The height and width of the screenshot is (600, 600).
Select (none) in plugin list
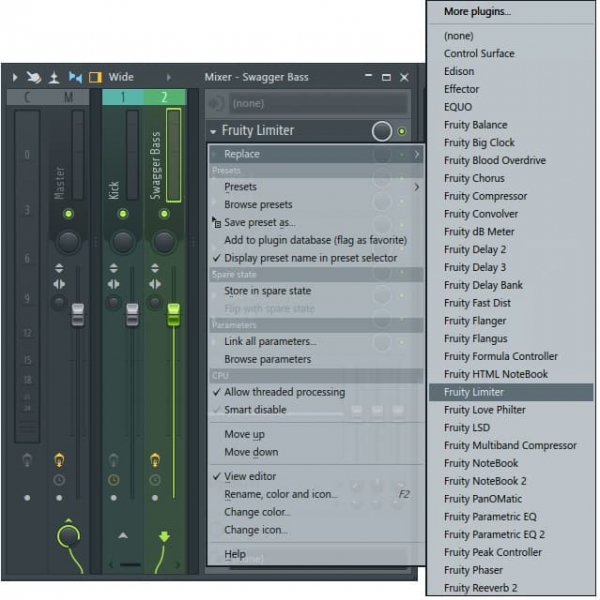[511, 36]
